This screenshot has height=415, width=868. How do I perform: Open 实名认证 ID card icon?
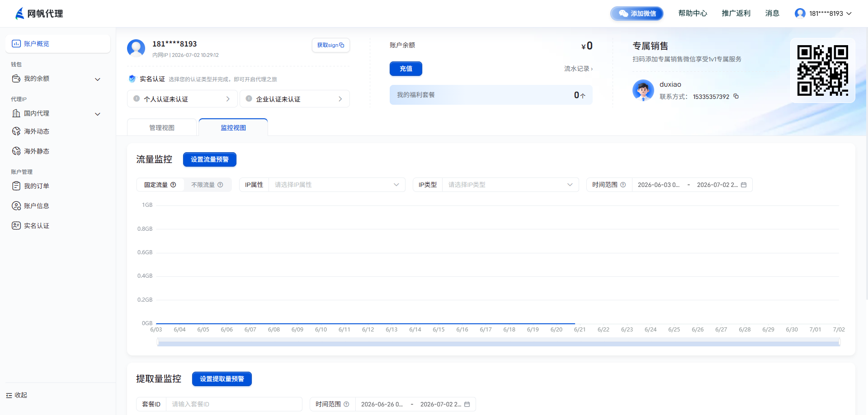(x=16, y=226)
